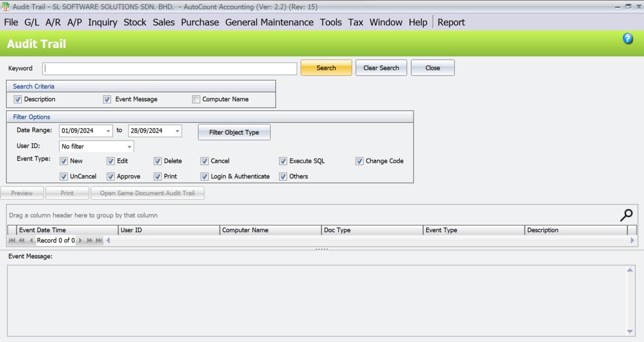Jump to the first record navigation icon
The height and width of the screenshot is (342, 644).
12,240
